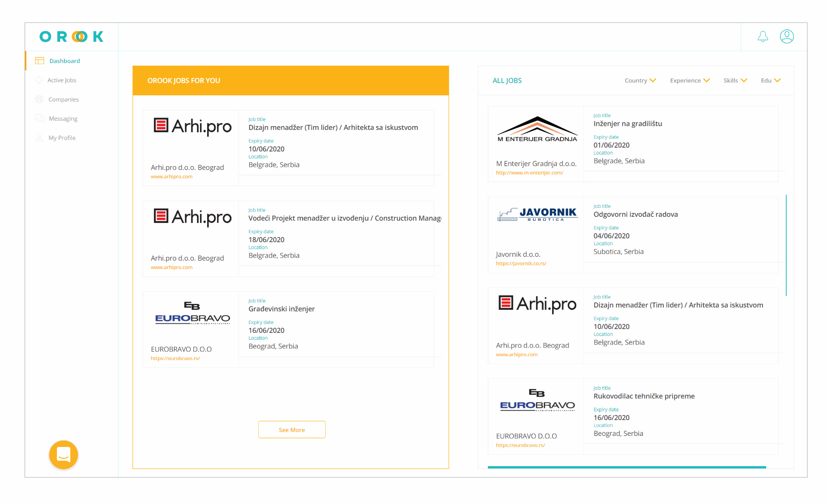Screen dimensions: 828x504
Task: Open Odgovorni izvođač radova job
Action: [x=635, y=214]
